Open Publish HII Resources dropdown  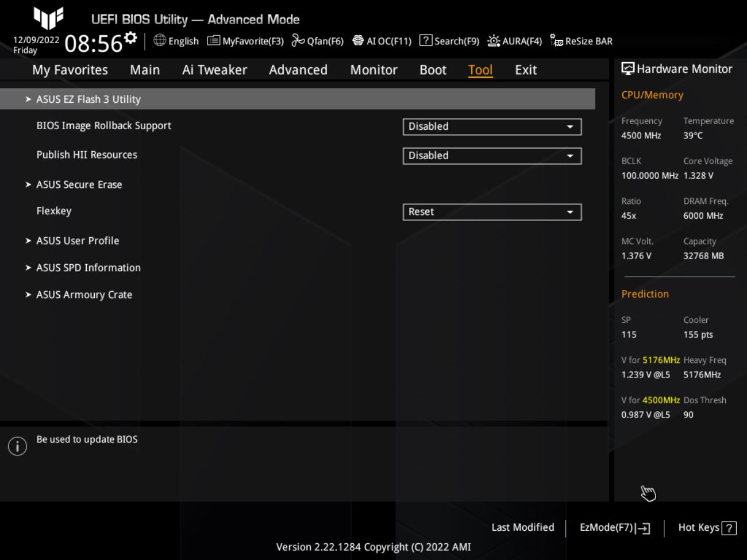click(x=492, y=156)
